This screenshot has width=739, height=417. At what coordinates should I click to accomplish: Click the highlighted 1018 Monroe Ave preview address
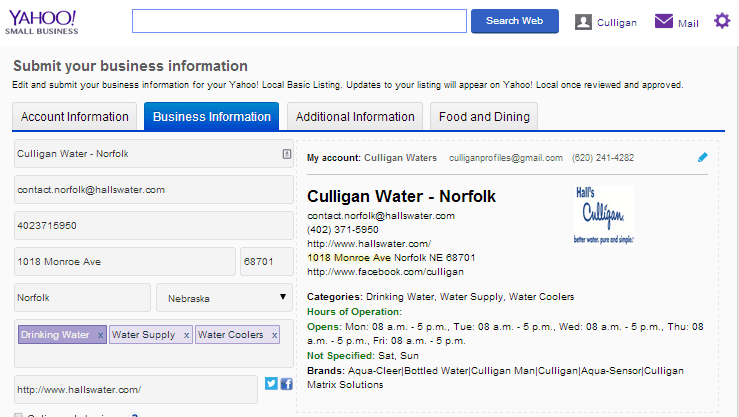349,258
